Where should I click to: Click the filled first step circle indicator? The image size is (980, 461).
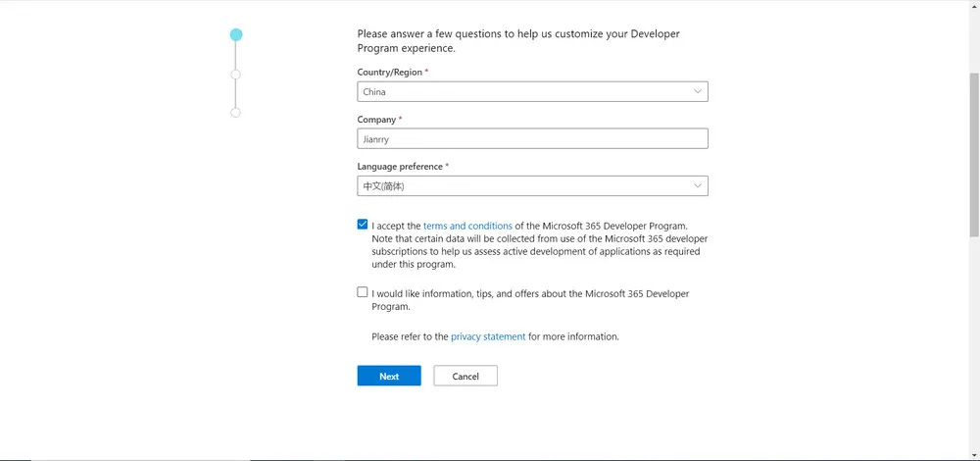[x=235, y=34]
